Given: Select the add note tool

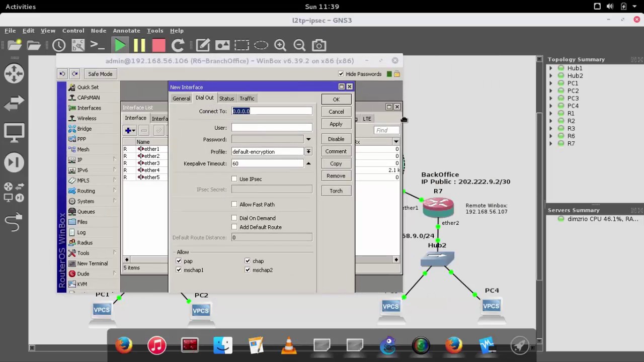Looking at the screenshot, I should click(x=203, y=45).
